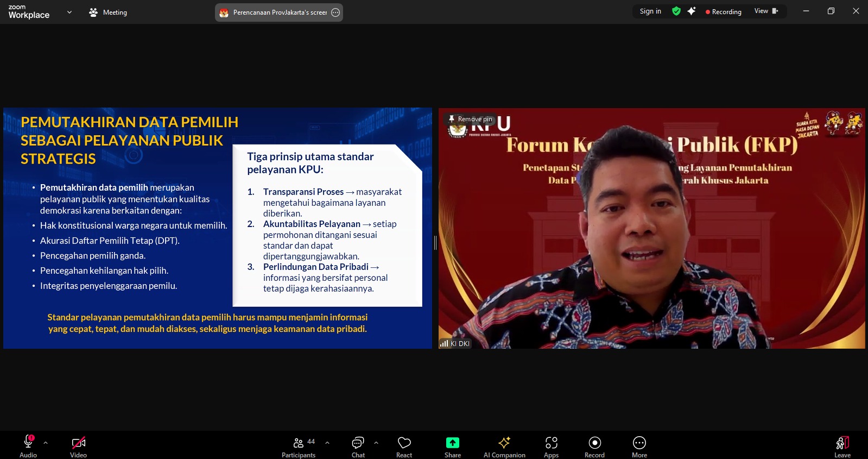
Task: Click the Record button
Action: (x=594, y=445)
